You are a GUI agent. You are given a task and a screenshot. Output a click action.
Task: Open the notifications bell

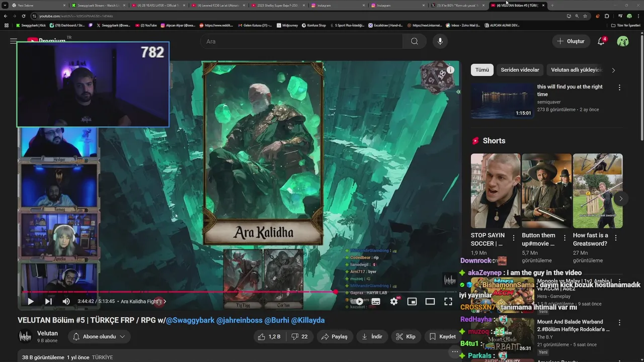tap(601, 41)
